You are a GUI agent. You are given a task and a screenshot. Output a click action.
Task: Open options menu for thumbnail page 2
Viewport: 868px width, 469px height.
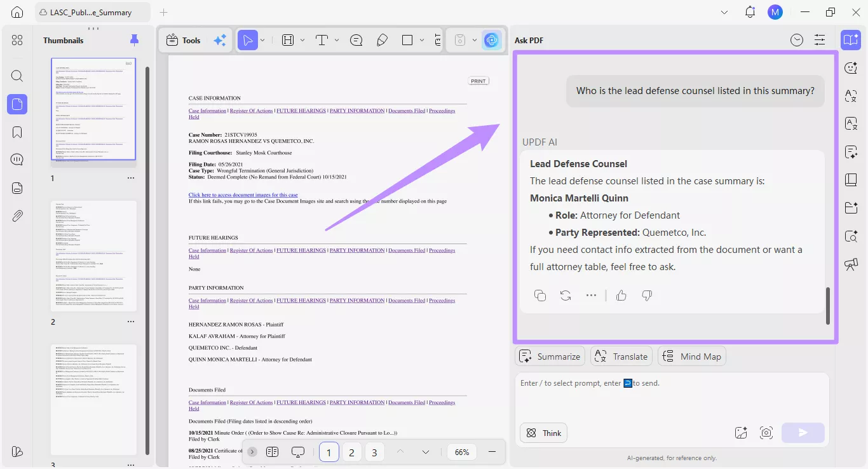click(x=131, y=322)
